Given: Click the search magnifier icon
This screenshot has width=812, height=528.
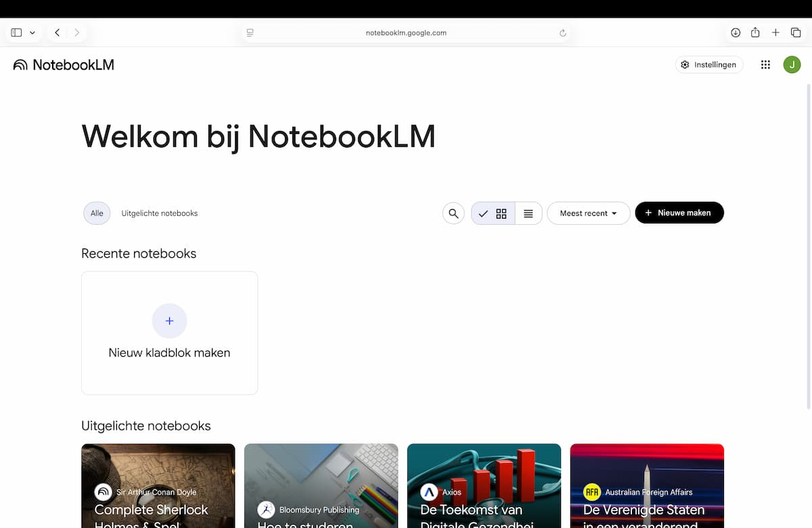Looking at the screenshot, I should tap(453, 213).
